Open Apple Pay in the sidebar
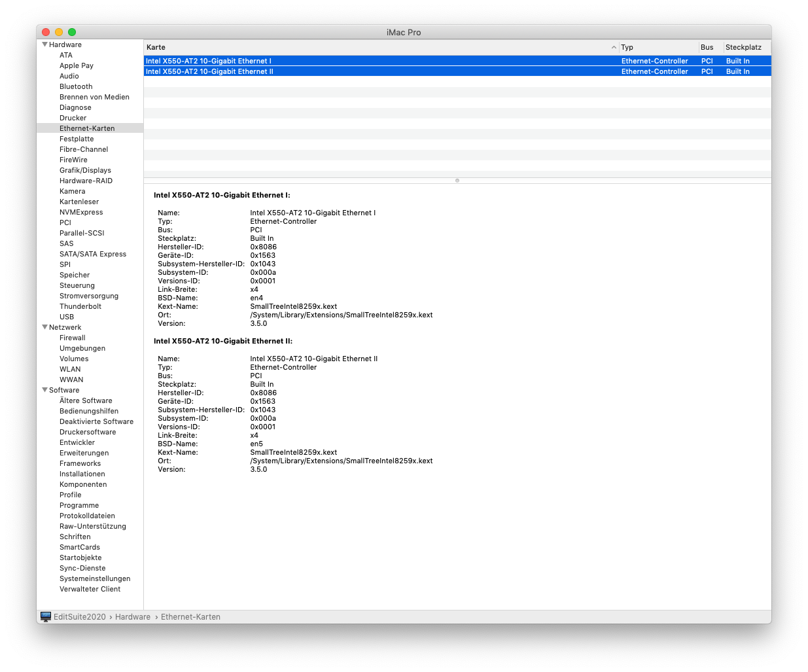Image resolution: width=808 pixels, height=672 pixels. 77,65
